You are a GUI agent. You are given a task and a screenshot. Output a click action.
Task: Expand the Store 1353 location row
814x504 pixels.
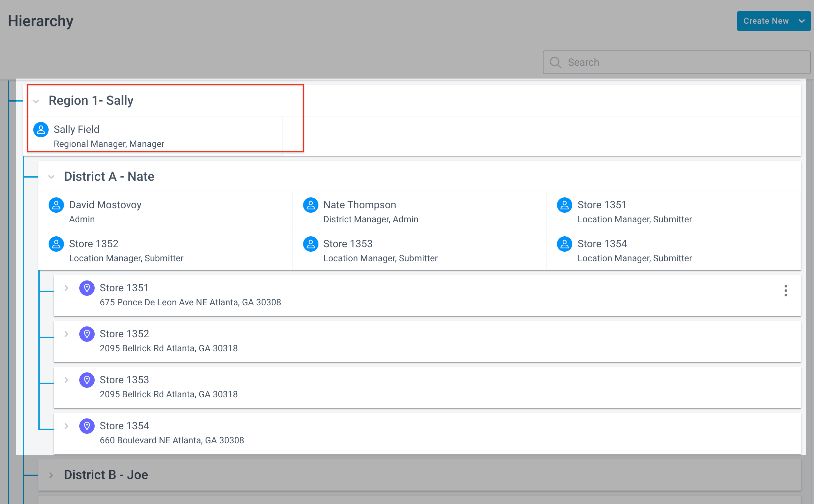point(67,380)
